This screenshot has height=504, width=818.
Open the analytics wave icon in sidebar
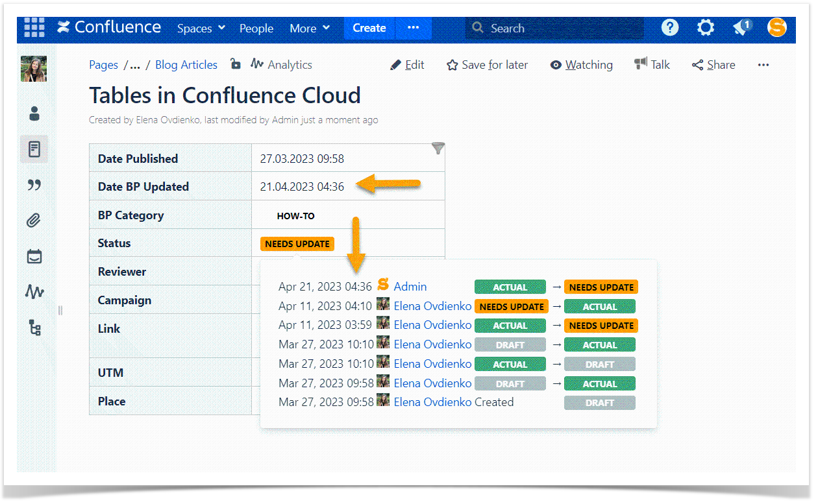(x=34, y=292)
